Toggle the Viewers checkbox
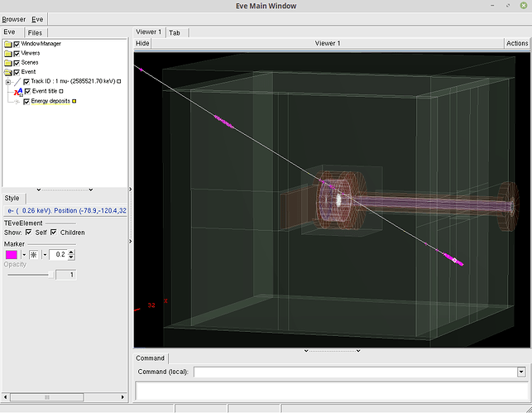 pos(17,54)
